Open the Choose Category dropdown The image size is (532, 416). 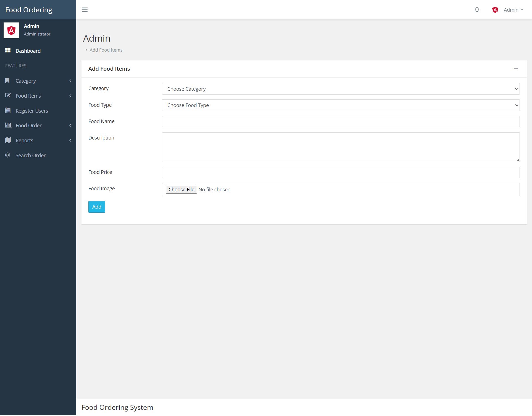[x=341, y=89]
